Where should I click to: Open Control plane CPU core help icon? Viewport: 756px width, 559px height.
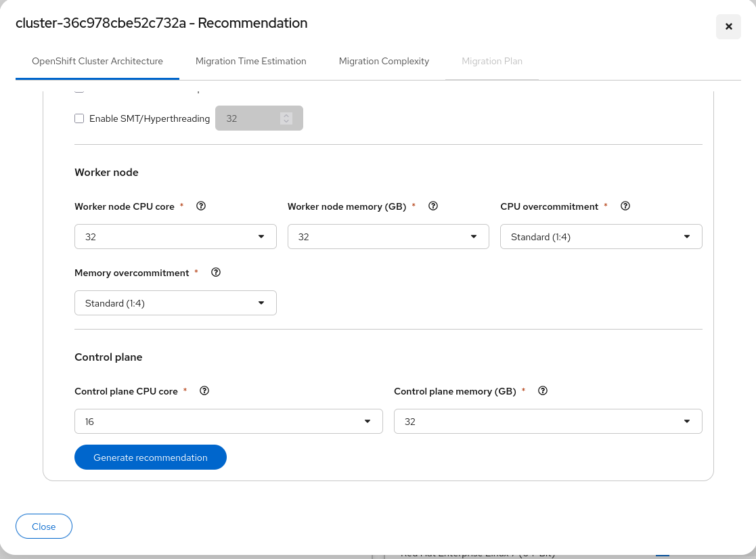tap(204, 390)
